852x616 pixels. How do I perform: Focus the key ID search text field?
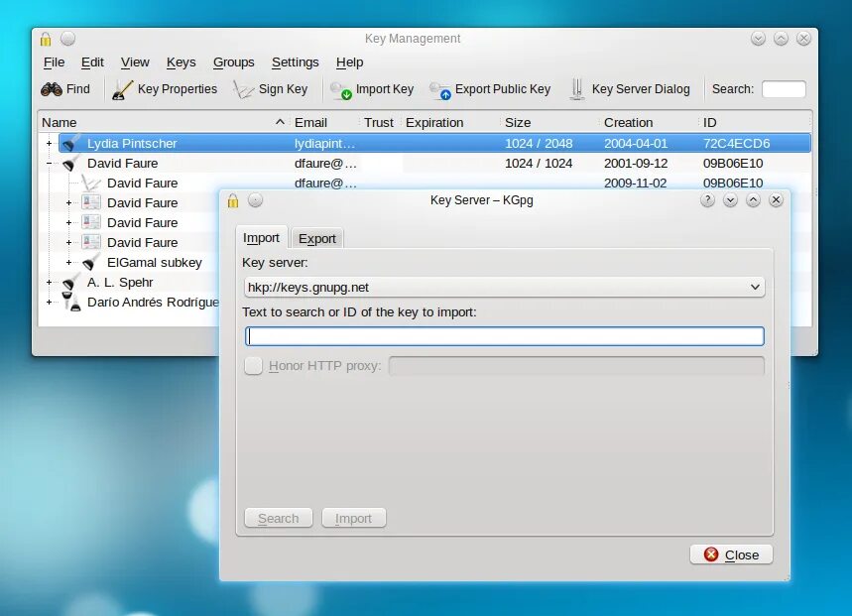(504, 336)
